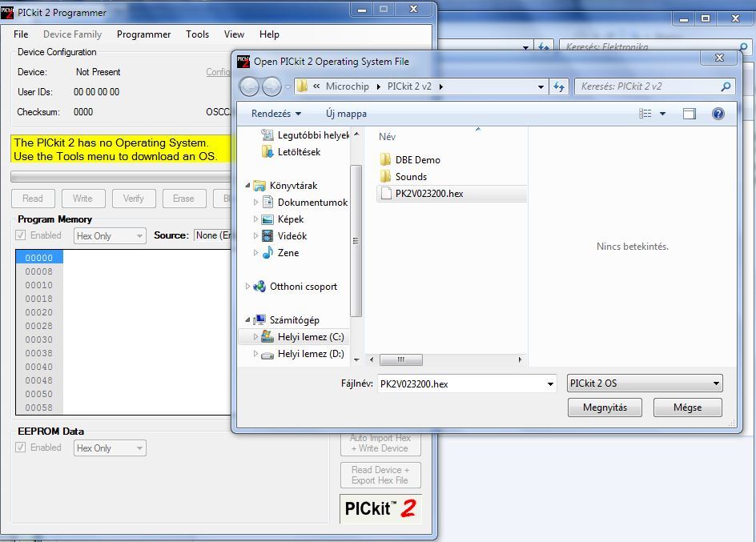The image size is (756, 542).
Task: Click Microchip in the address breadcrumb
Action: (x=347, y=86)
